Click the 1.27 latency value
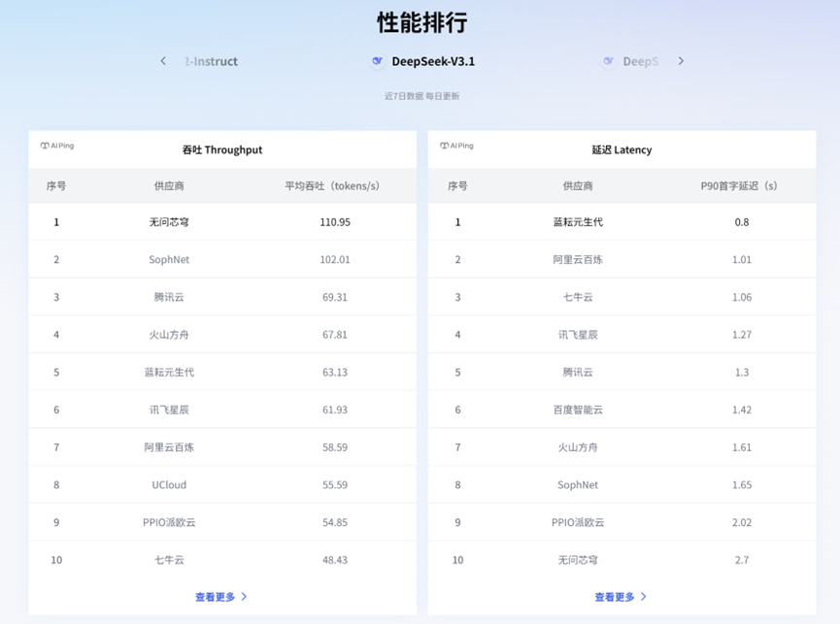Screen dimensions: 840x624 point(742,335)
